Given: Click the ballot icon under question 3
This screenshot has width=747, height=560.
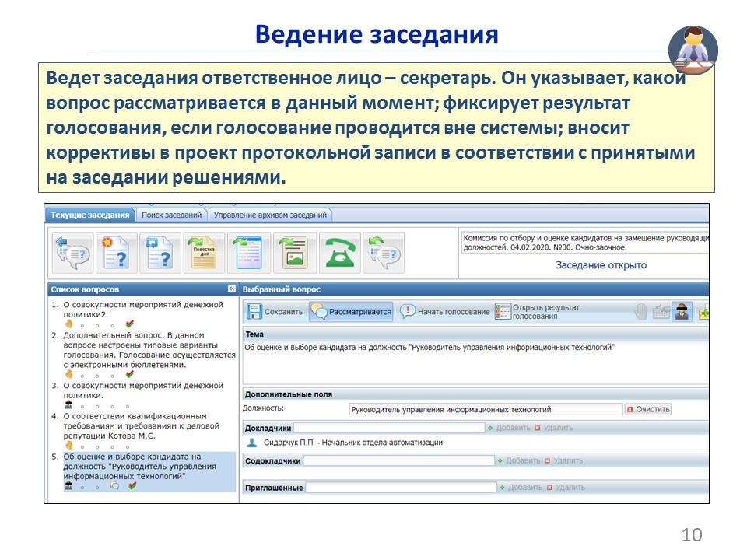Looking at the screenshot, I should [69, 405].
